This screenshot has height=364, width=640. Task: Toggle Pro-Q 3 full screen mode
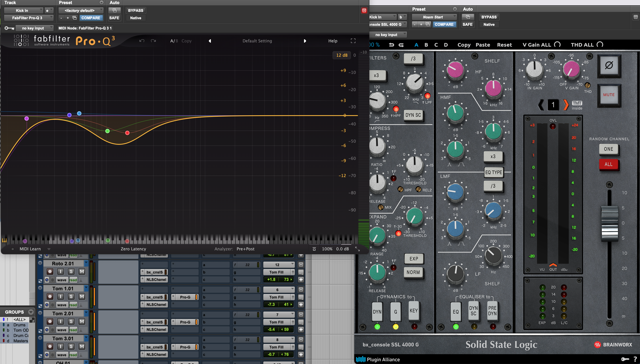(x=353, y=41)
